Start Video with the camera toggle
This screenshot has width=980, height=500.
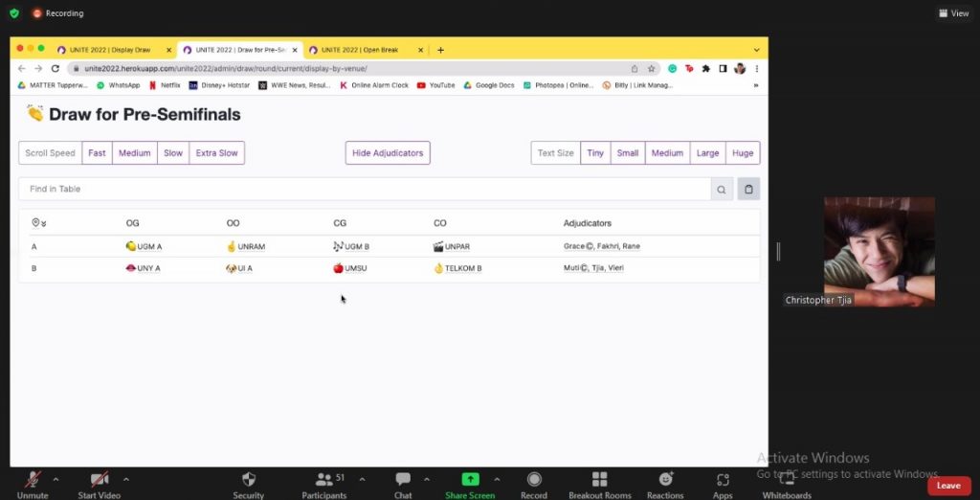tap(100, 480)
